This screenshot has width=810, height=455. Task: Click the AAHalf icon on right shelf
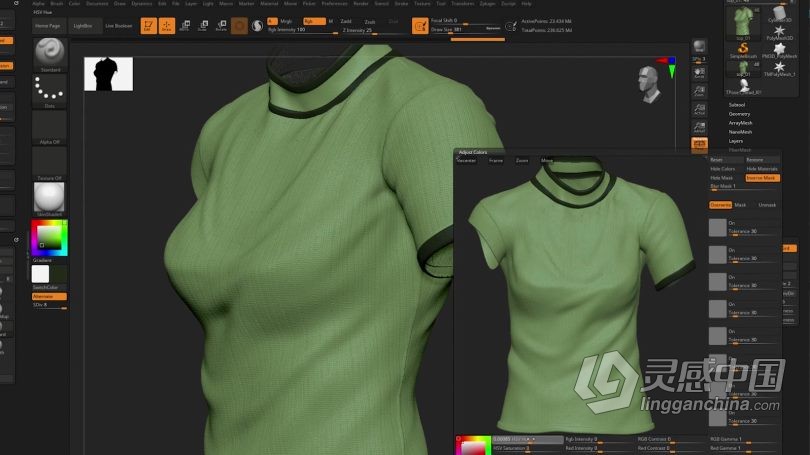tap(699, 128)
